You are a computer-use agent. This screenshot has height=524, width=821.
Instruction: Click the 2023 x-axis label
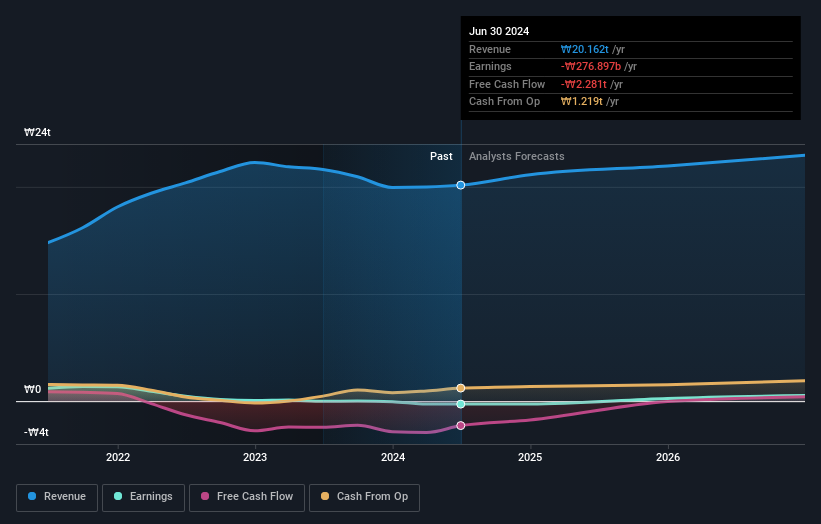click(x=255, y=457)
